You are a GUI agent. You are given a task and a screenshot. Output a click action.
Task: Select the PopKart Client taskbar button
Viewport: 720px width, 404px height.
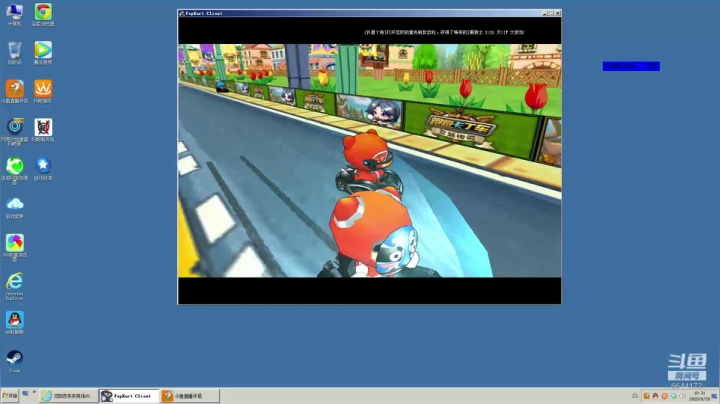pyautogui.click(x=129, y=396)
